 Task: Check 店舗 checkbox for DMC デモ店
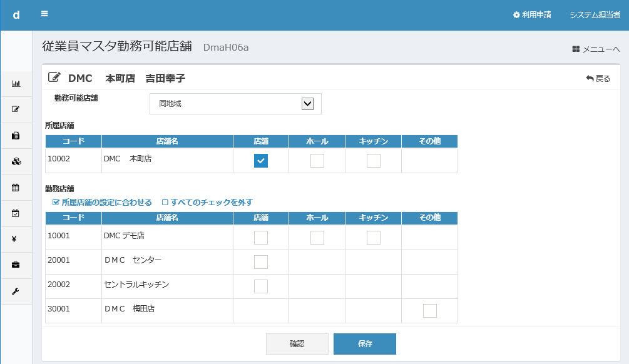pos(261,238)
